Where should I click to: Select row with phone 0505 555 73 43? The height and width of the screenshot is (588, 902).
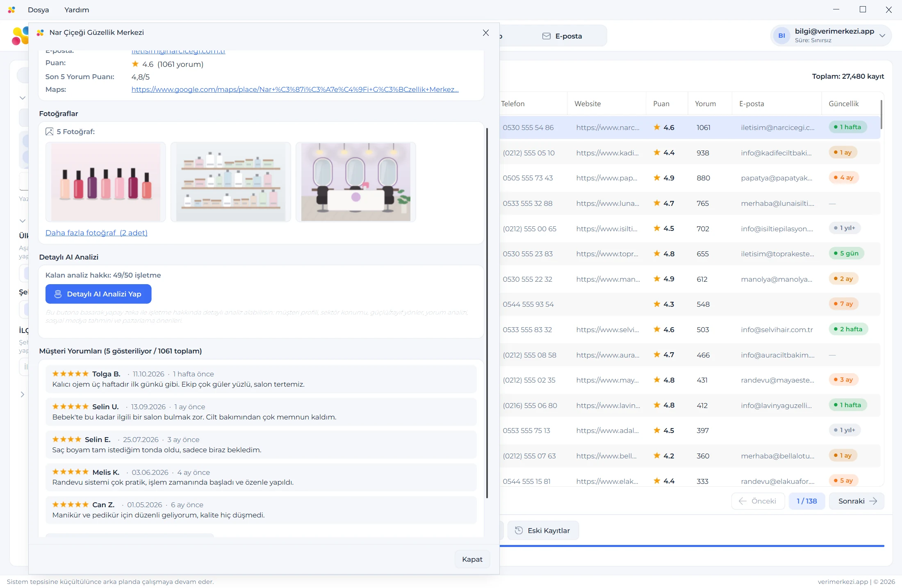[x=690, y=178]
